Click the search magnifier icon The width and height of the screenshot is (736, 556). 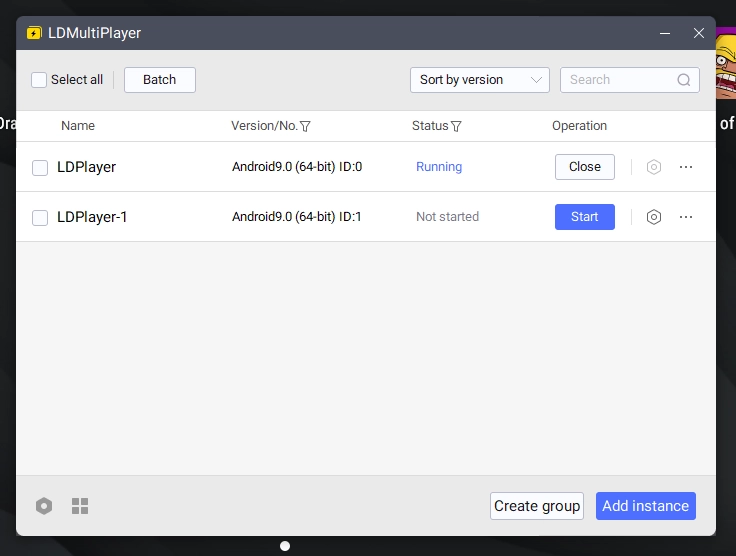683,80
